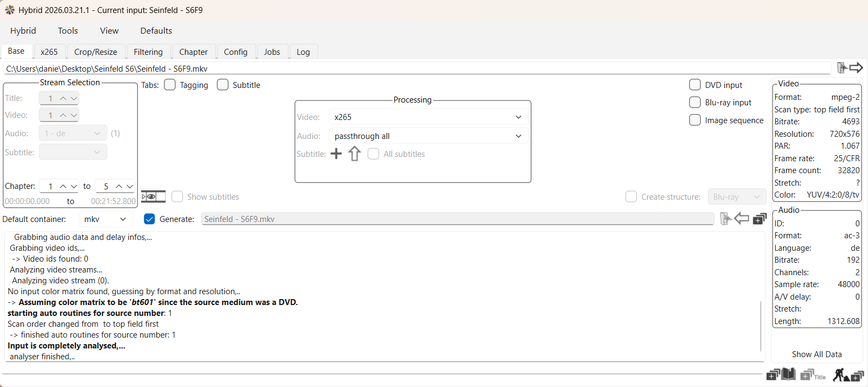The image size is (868, 387).
Task: Toggle the All subtitles checkbox
Action: tap(373, 154)
